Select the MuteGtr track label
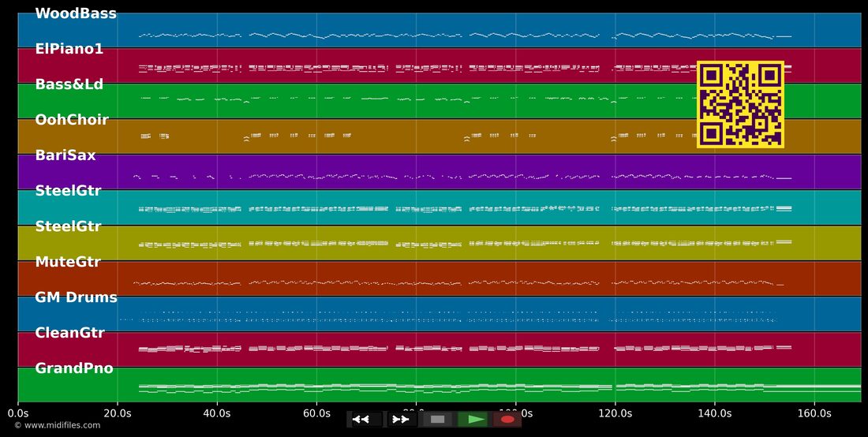This screenshot has height=437, width=868. pos(68,262)
